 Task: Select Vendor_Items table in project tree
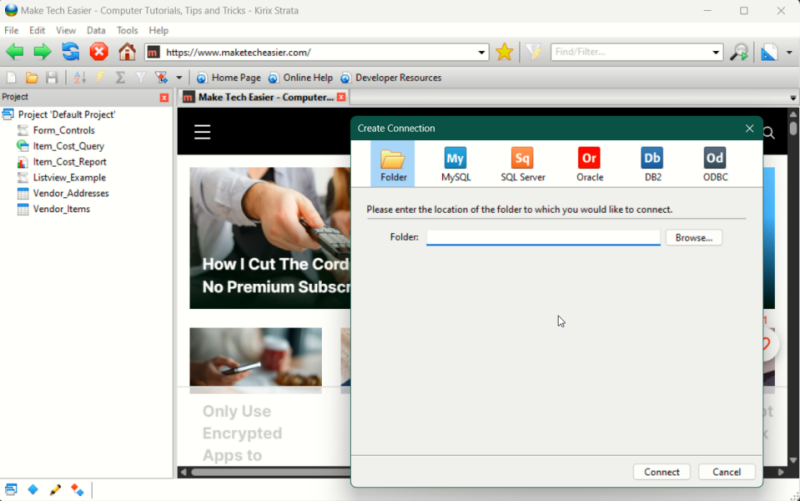point(61,209)
